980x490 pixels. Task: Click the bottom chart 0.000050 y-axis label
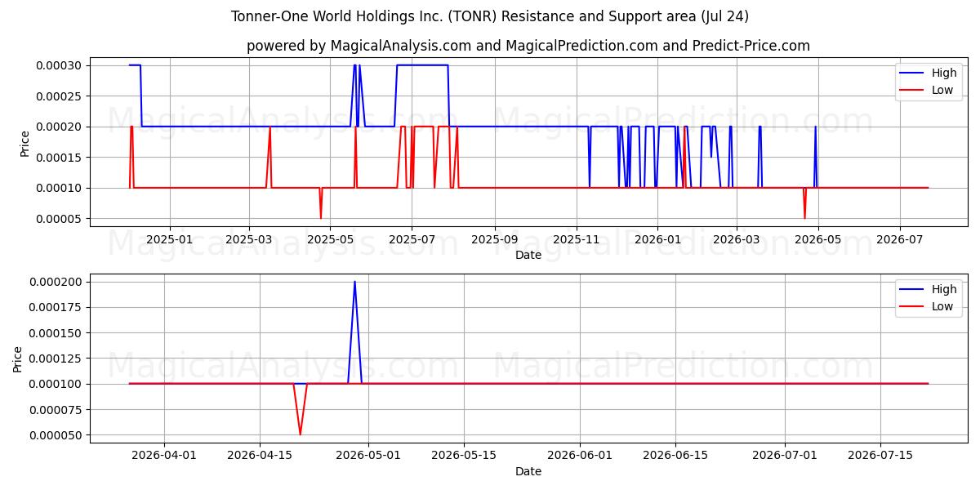click(x=55, y=435)
